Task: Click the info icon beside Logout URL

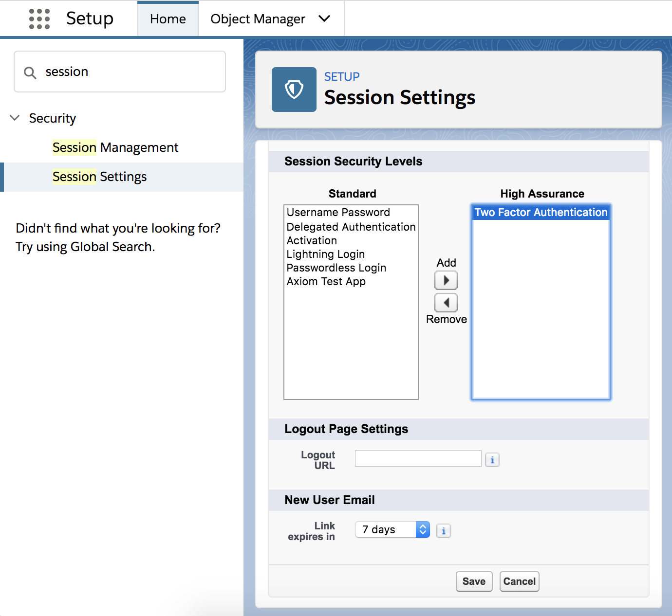Action: tap(492, 459)
